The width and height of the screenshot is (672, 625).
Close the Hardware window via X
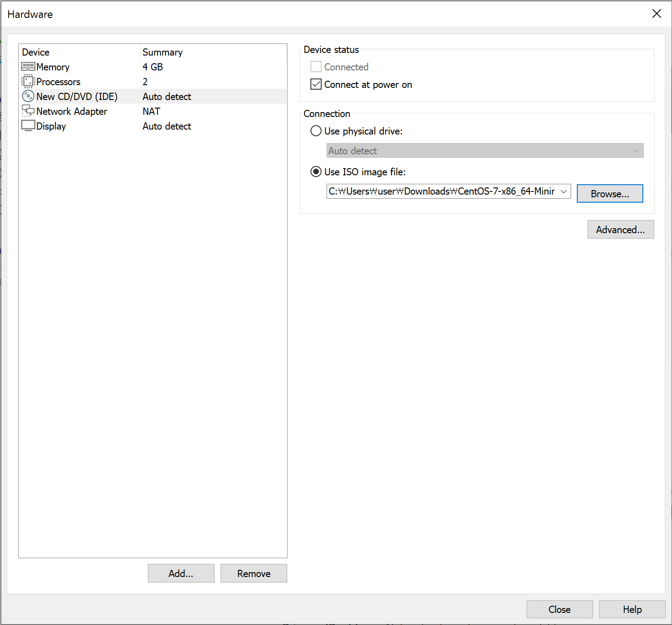[656, 13]
